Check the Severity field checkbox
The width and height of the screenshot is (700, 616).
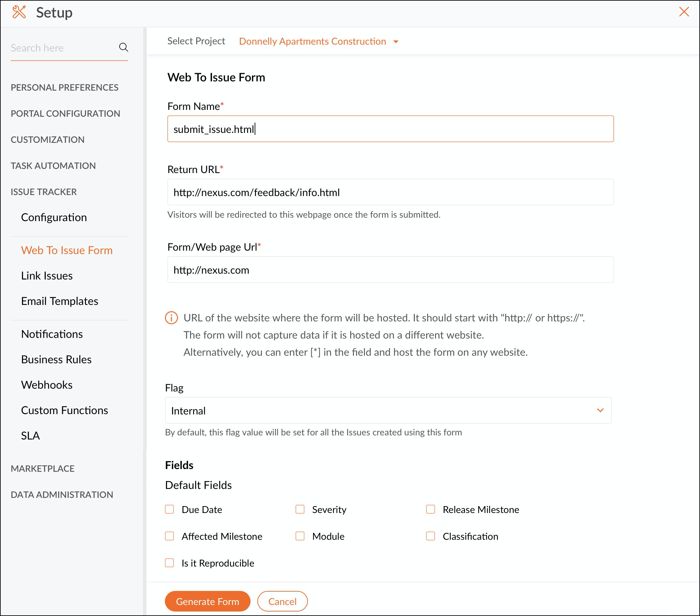(300, 509)
